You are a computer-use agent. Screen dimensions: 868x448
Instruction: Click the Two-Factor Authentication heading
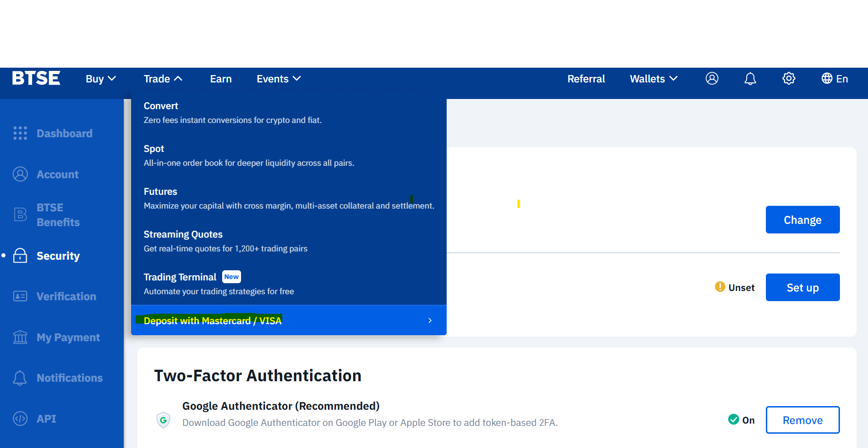click(258, 375)
